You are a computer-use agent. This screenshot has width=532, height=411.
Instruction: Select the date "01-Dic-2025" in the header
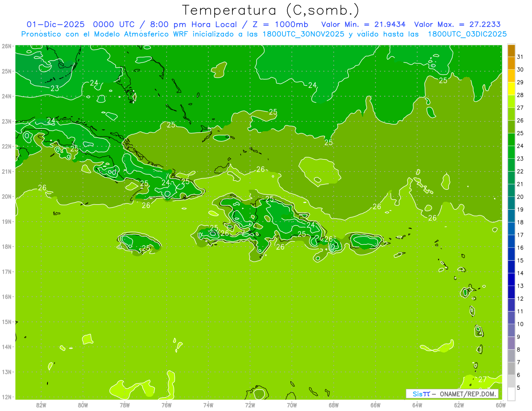[x=56, y=24]
